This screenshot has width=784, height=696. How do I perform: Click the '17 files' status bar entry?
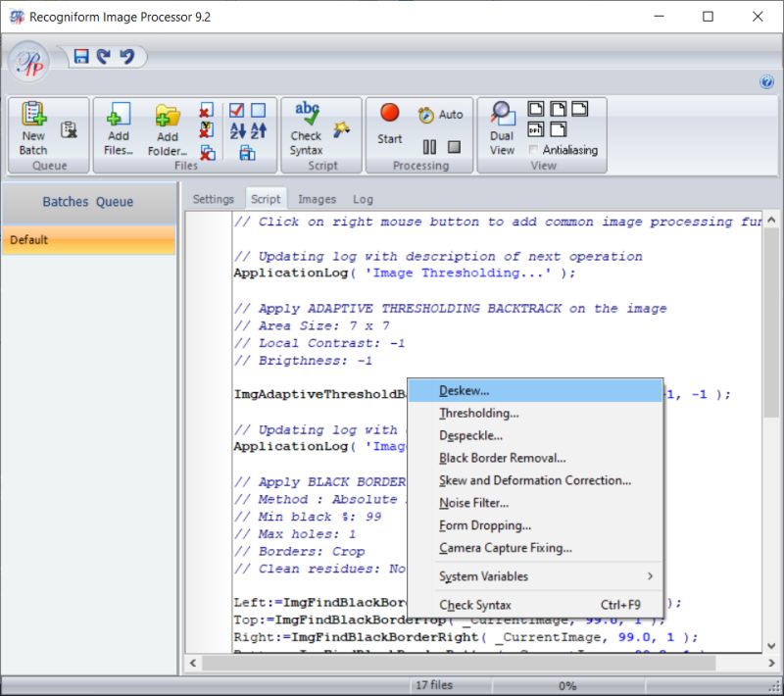click(434, 685)
